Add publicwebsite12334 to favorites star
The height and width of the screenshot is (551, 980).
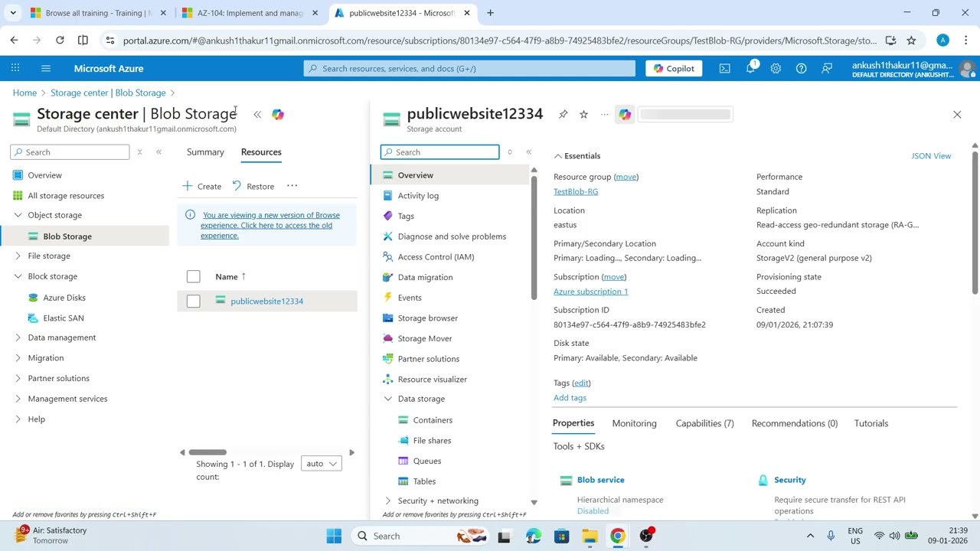click(583, 114)
